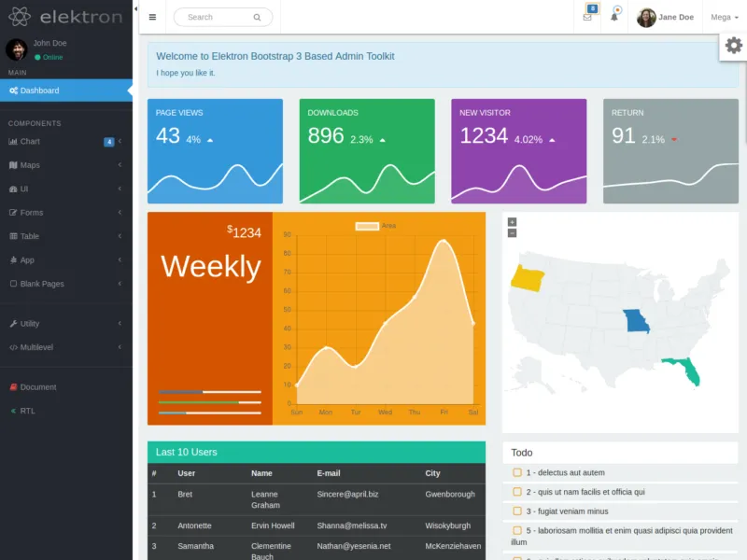Click the Elektron atom logo
The width and height of the screenshot is (747, 560).
[x=21, y=17]
